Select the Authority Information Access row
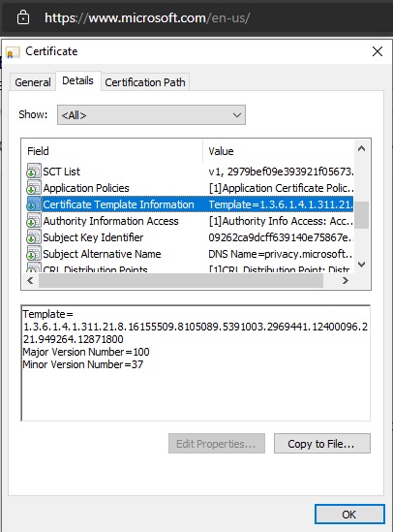This screenshot has width=393, height=532. click(x=189, y=221)
